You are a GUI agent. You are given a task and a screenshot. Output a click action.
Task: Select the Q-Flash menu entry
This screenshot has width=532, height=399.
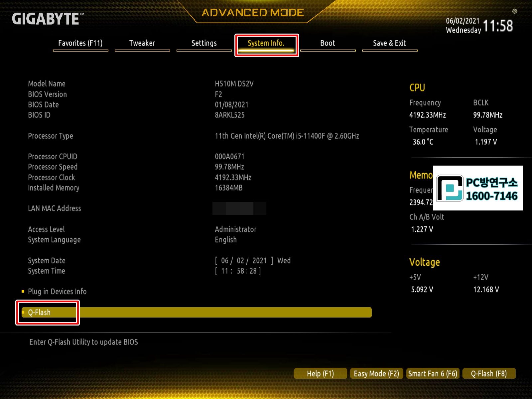point(196,313)
